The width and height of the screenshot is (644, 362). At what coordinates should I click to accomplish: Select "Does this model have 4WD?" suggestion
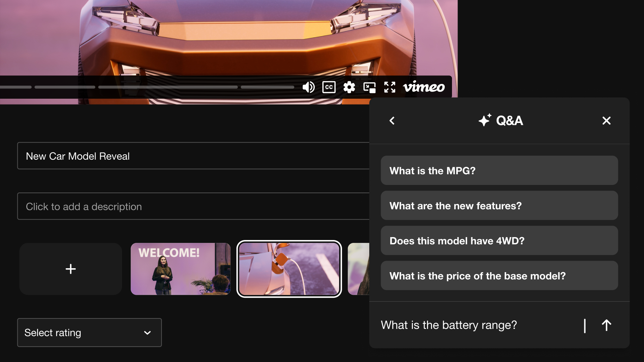tap(499, 241)
